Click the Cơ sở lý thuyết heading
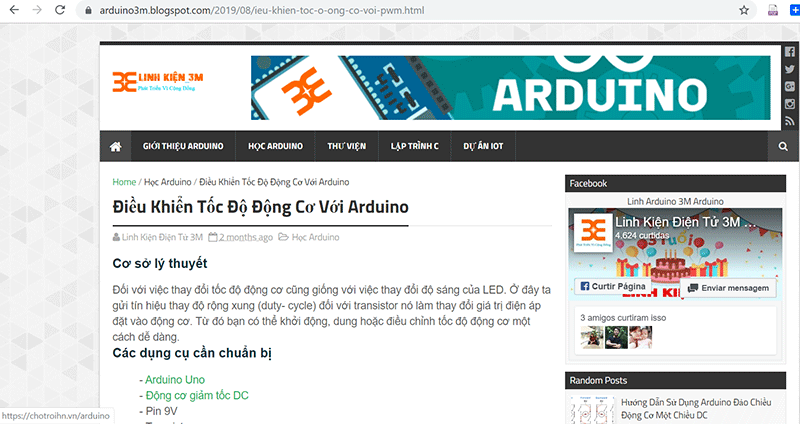The height and width of the screenshot is (424, 800). tap(160, 263)
